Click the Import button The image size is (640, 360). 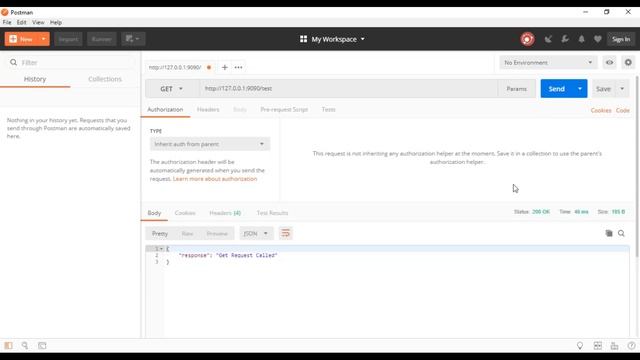click(68, 39)
